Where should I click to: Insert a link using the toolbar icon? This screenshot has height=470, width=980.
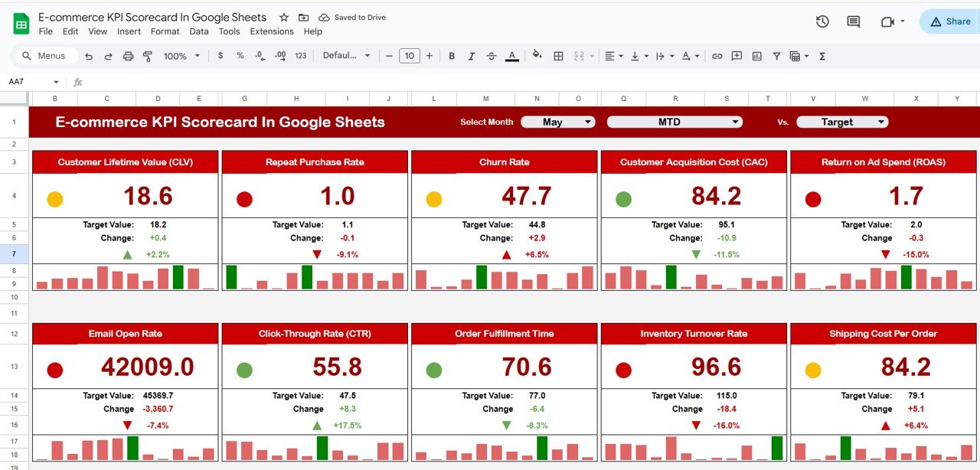(717, 55)
